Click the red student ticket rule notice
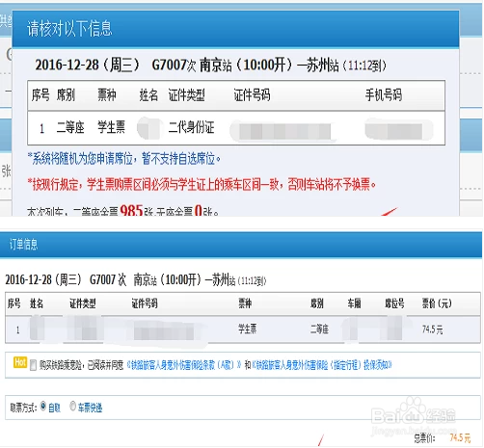This screenshot has height=448, width=484. coord(202,184)
